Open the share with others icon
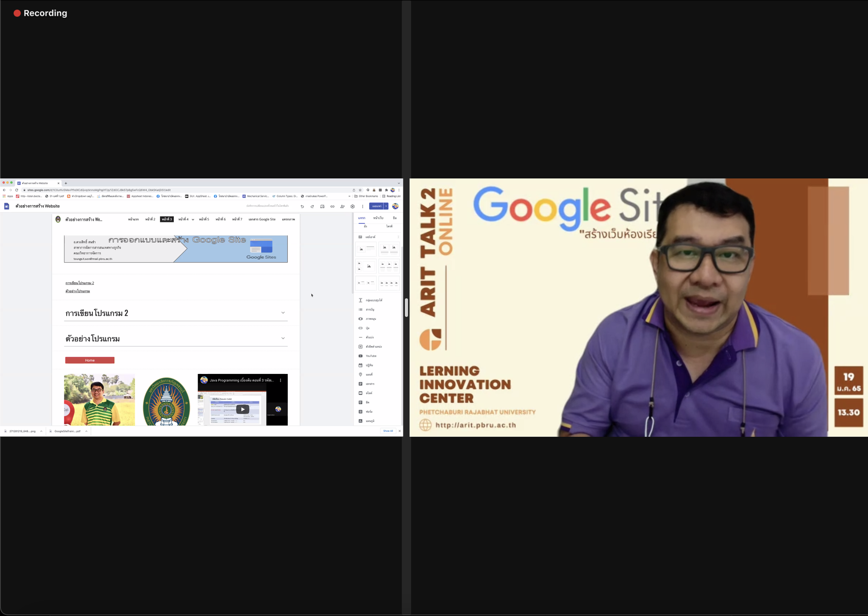 pos(342,206)
